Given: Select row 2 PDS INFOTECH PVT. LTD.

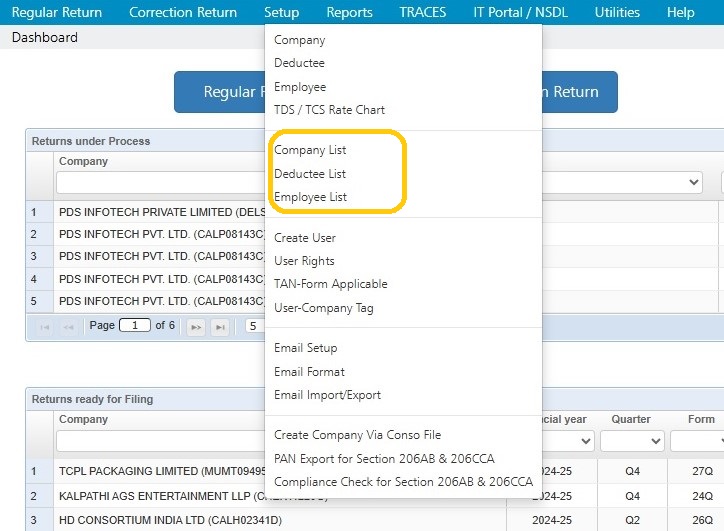Looking at the screenshot, I should click(161, 234).
